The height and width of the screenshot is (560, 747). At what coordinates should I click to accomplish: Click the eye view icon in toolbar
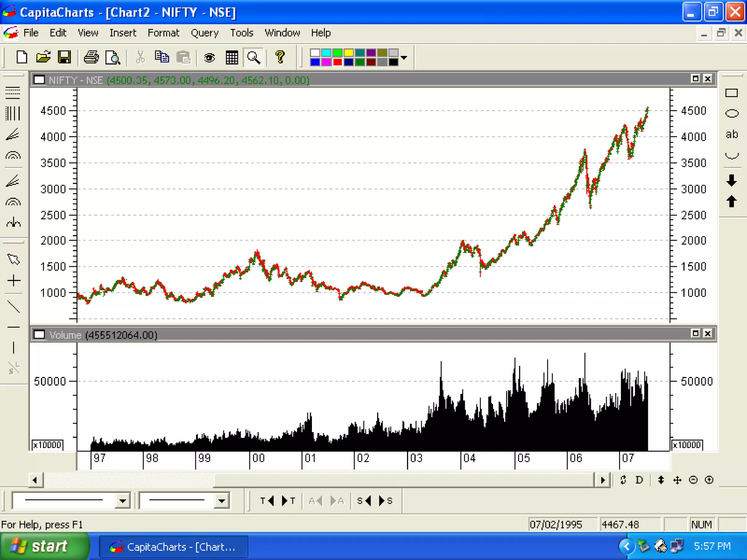tap(209, 58)
